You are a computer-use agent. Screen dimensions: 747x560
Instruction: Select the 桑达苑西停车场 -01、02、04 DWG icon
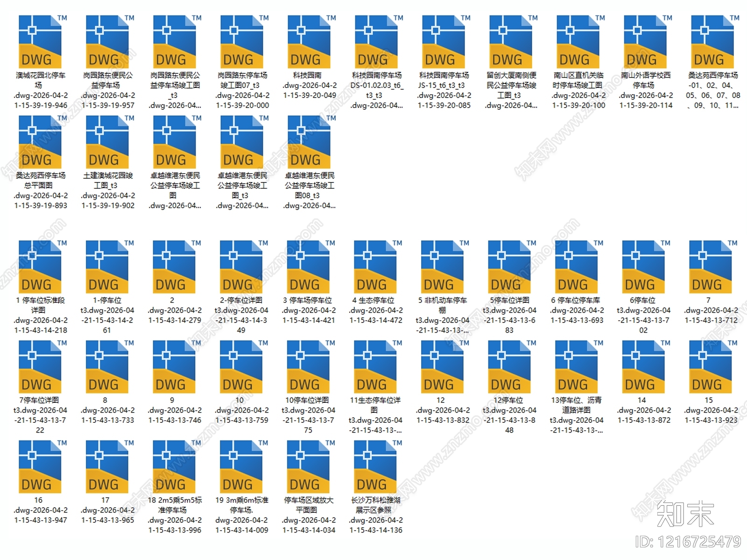coord(712,42)
